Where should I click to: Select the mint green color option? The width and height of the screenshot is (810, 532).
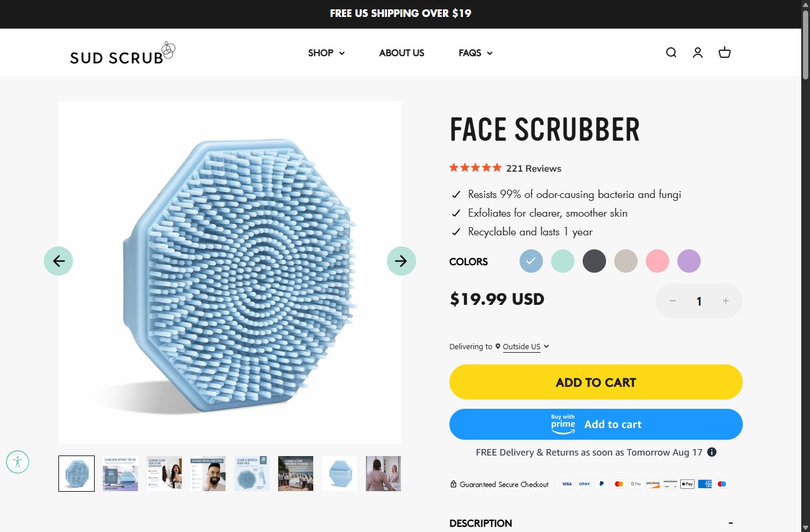click(x=563, y=261)
